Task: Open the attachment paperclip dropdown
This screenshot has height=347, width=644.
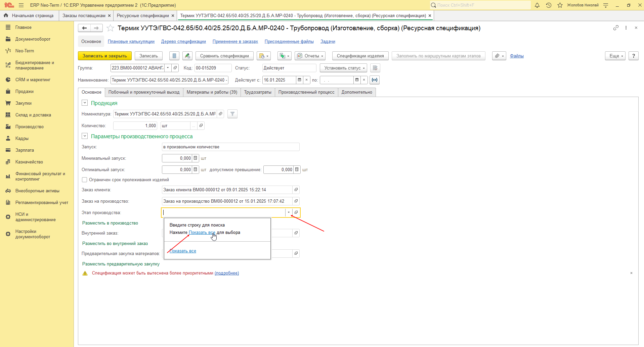Action: [499, 56]
